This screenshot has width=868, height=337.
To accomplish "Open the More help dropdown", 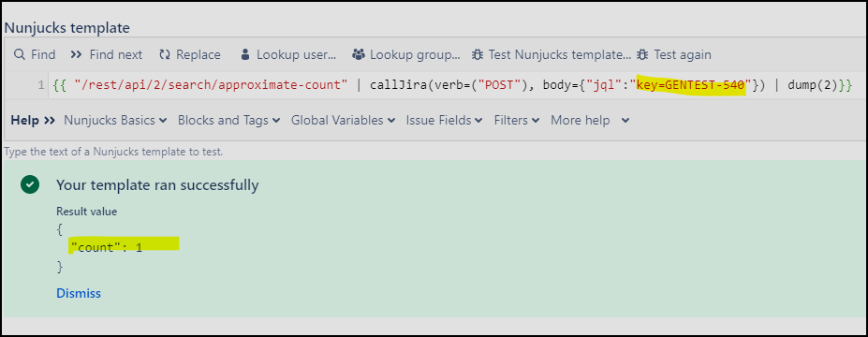I will point(590,120).
